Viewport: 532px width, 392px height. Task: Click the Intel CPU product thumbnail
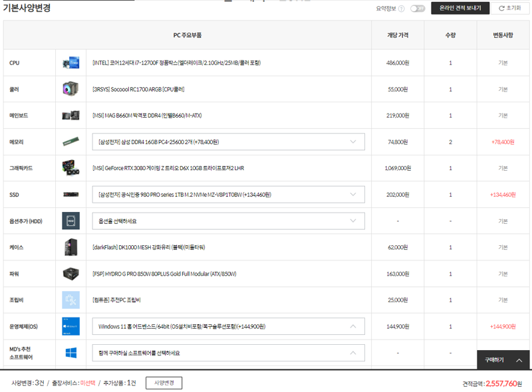coord(71,62)
